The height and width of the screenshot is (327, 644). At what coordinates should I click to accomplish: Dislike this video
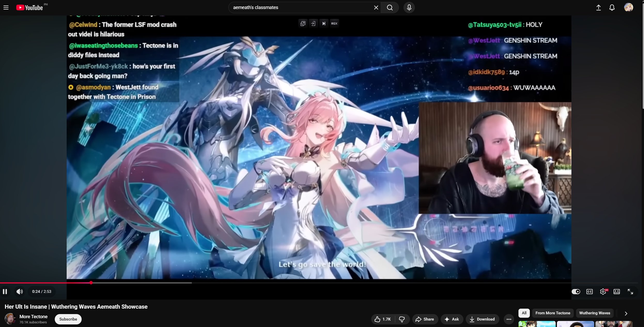[x=402, y=319]
